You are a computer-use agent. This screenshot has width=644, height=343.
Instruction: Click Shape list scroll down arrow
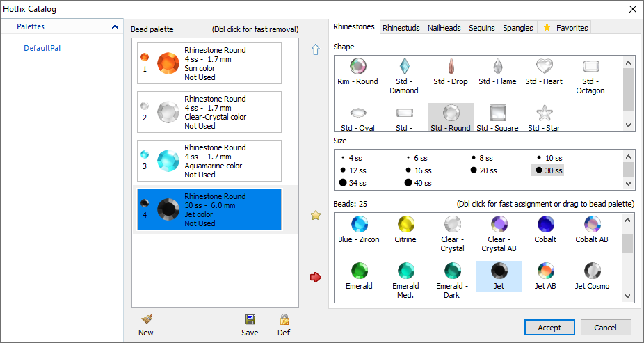coord(628,125)
